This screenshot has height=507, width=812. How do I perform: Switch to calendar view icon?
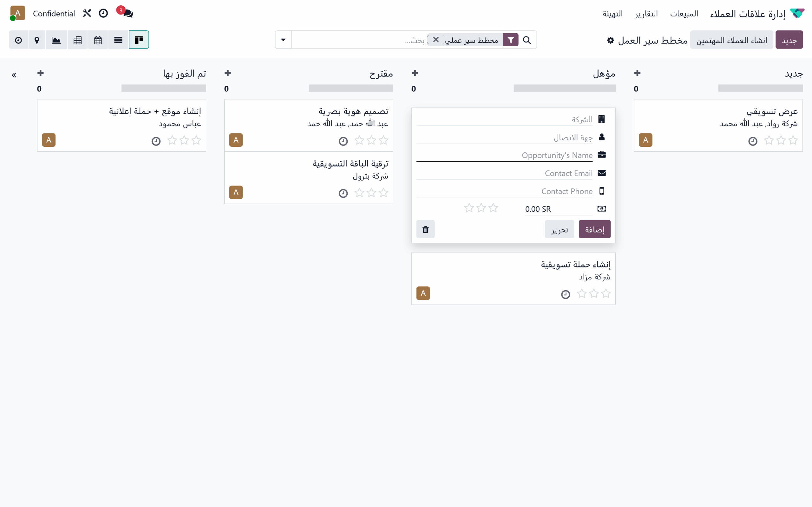pos(98,40)
